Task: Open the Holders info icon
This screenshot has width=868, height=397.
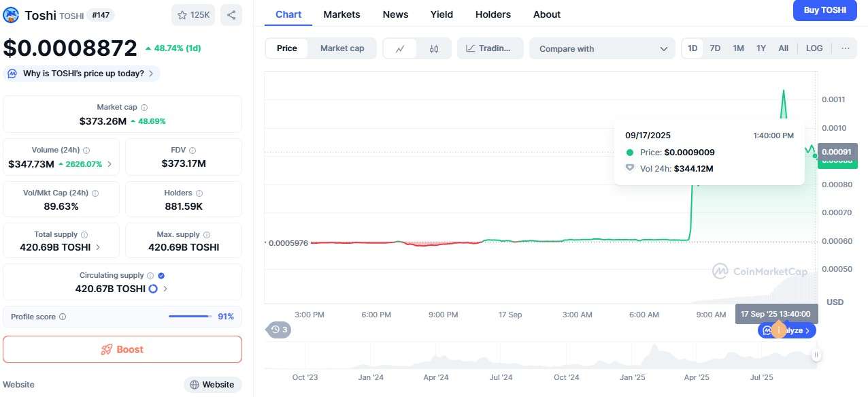Action: (200, 193)
